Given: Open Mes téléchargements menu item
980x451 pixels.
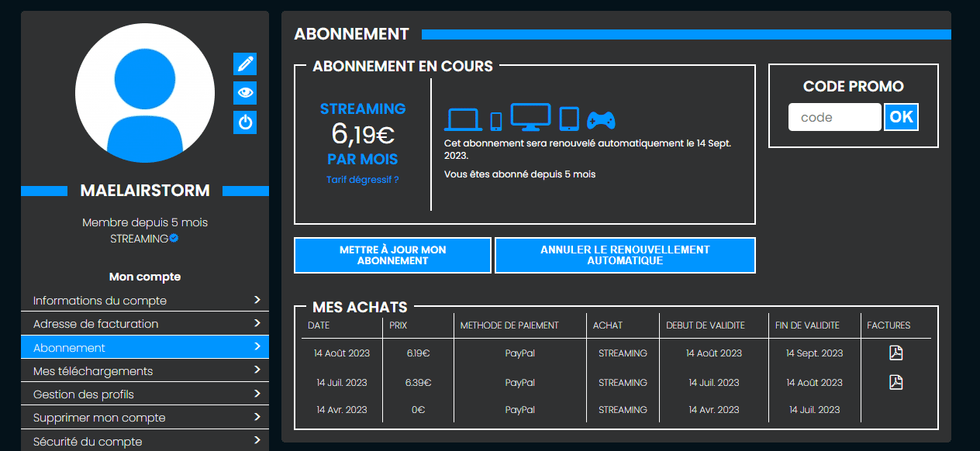Looking at the screenshot, I should pyautogui.click(x=145, y=370).
